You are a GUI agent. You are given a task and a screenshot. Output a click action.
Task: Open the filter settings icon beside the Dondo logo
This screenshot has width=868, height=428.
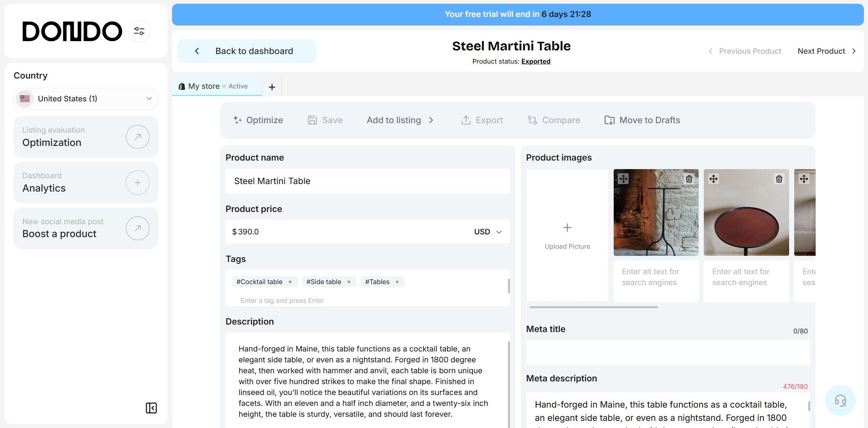pos(139,31)
